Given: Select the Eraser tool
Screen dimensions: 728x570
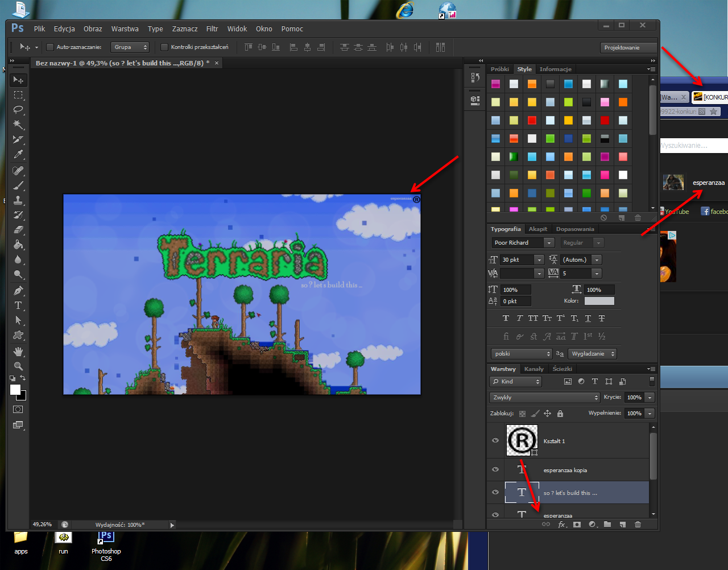Looking at the screenshot, I should (19, 230).
